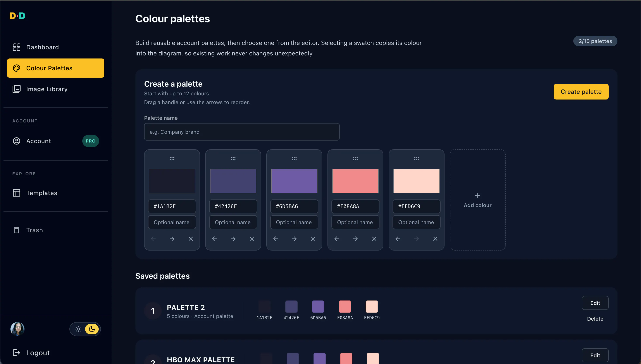Image resolution: width=641 pixels, height=364 pixels.
Task: Click F08A8A swatch in PALETTE 2
Action: [x=345, y=307]
